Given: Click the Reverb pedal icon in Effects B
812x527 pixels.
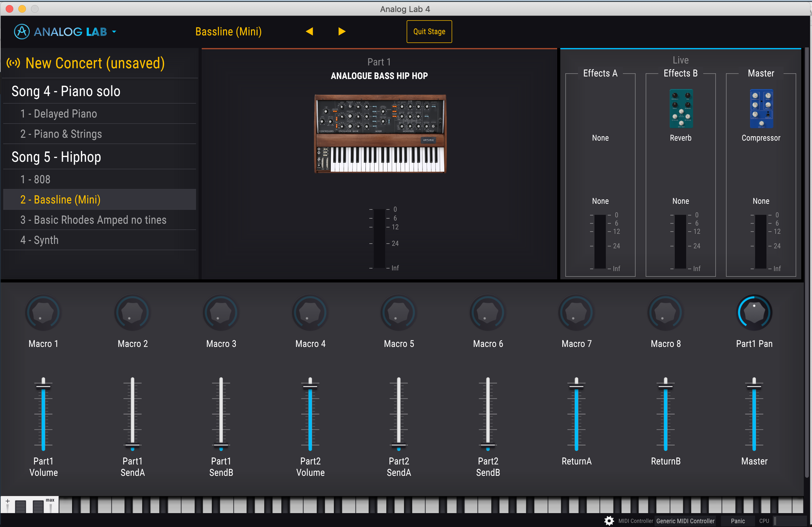Looking at the screenshot, I should coord(680,108).
